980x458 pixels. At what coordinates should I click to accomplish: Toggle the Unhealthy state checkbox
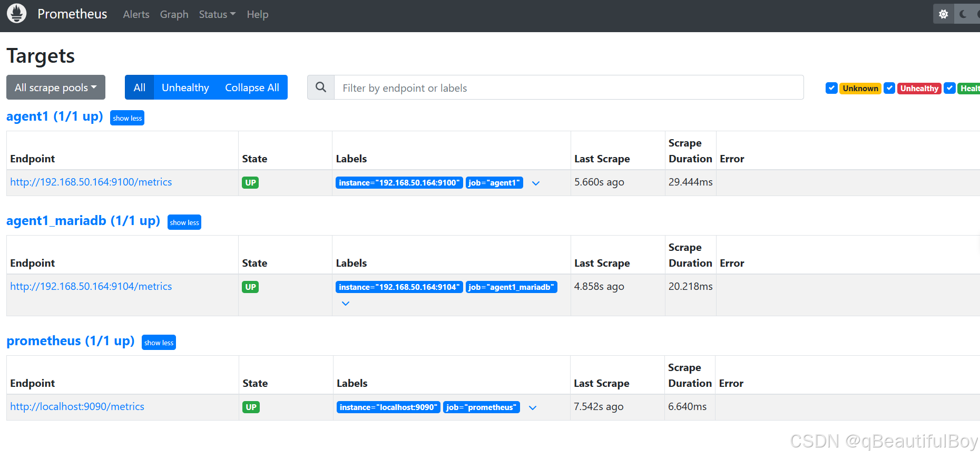coord(889,88)
